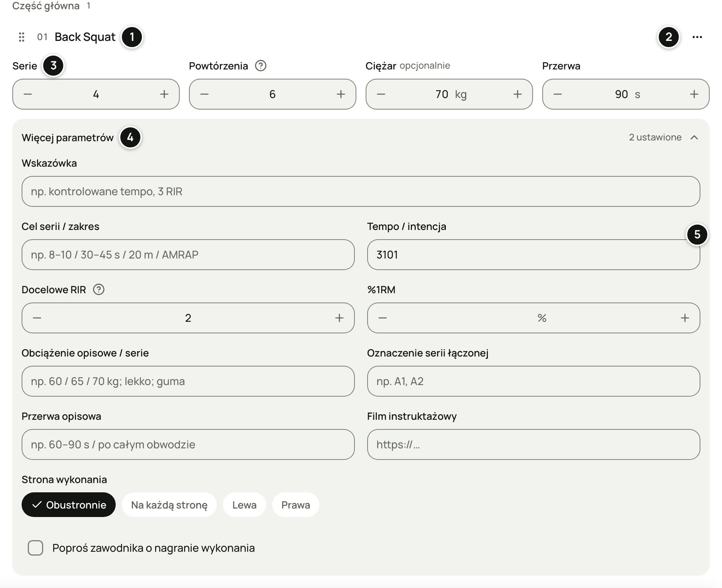Viewport: 722px width, 588px height.
Task: Click the Wskazówka hint input field
Action: pos(361,191)
